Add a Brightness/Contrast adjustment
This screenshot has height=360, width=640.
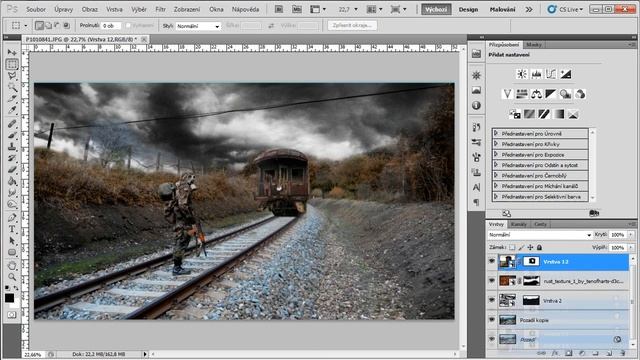(522, 74)
